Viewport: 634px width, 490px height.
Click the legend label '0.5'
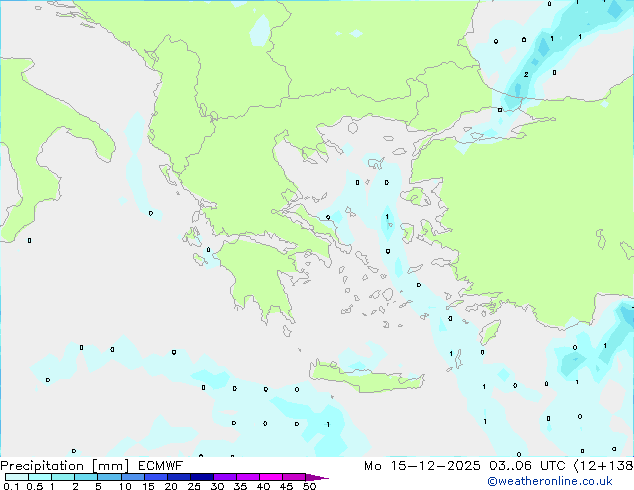35,486
